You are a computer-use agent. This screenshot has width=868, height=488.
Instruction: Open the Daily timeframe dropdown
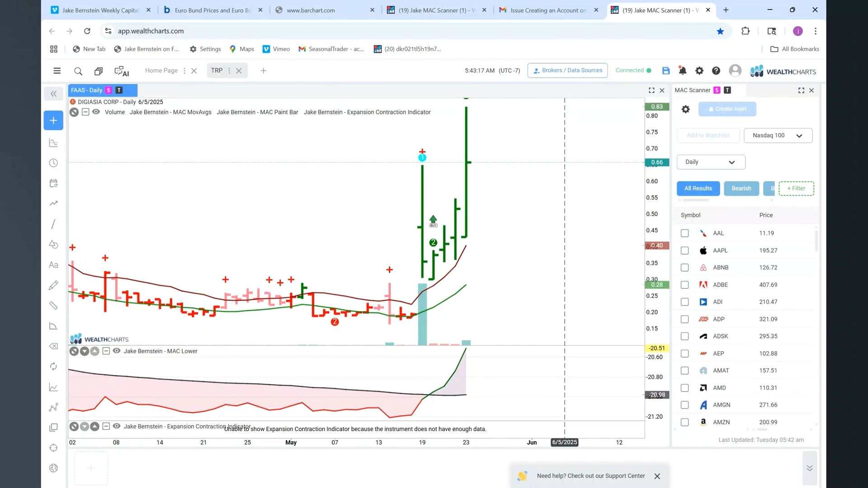point(711,162)
